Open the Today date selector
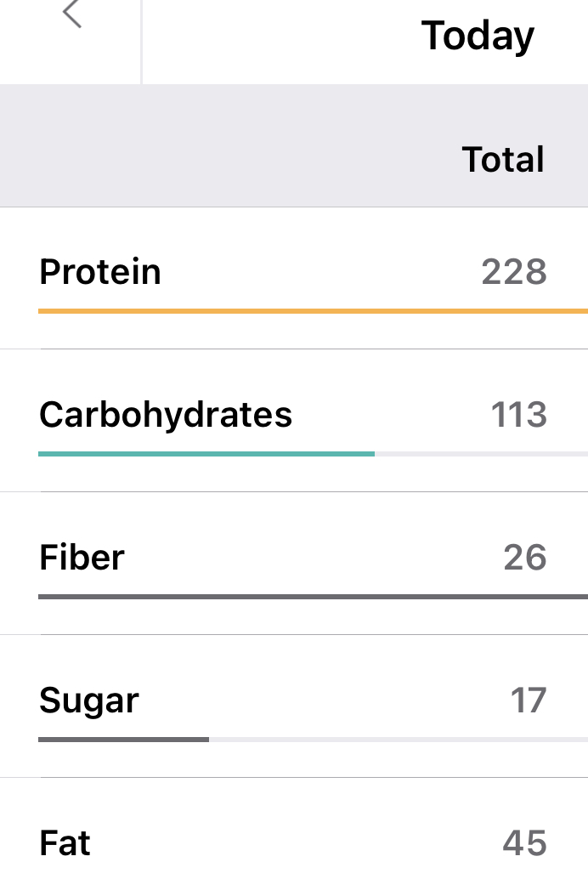The image size is (588, 879). click(478, 36)
